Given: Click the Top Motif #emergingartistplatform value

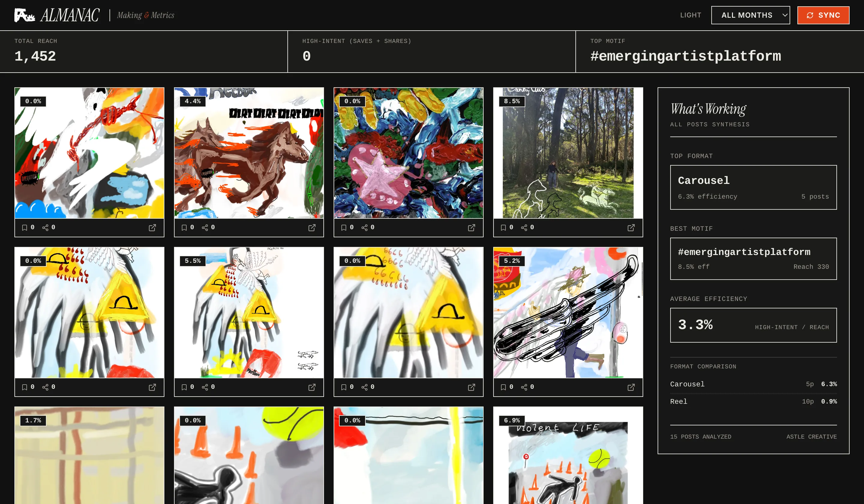Looking at the screenshot, I should point(685,56).
